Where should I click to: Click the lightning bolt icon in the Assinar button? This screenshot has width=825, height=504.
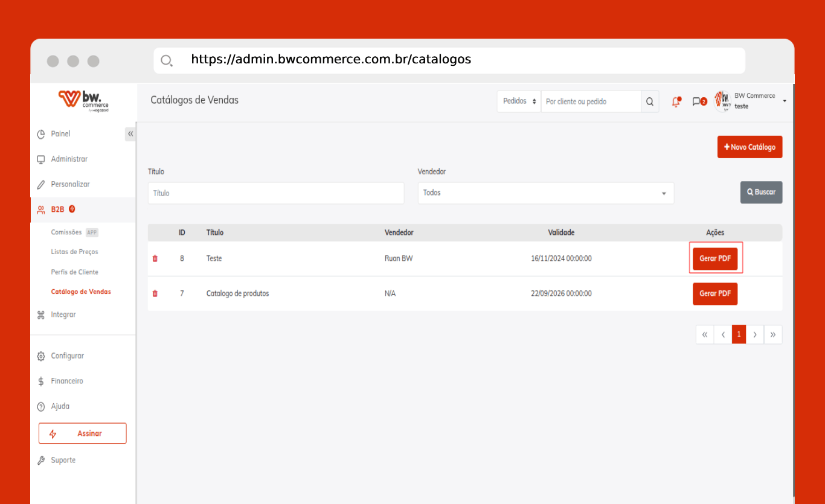[53, 433]
